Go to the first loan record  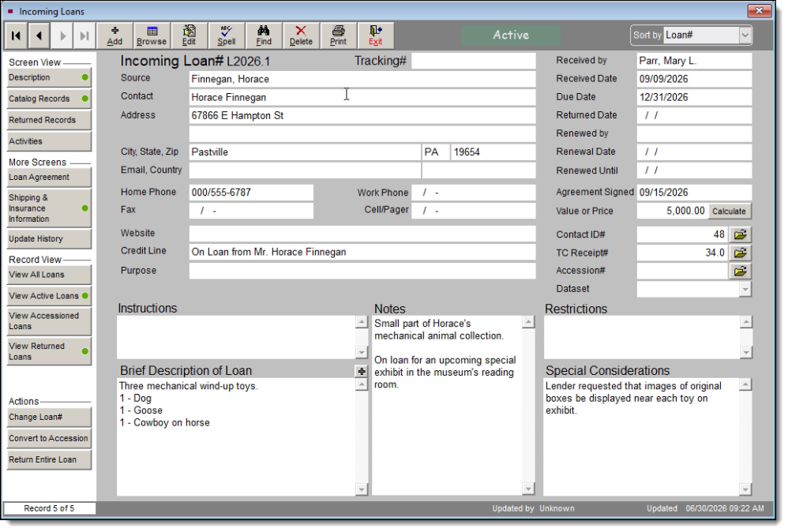(16, 36)
